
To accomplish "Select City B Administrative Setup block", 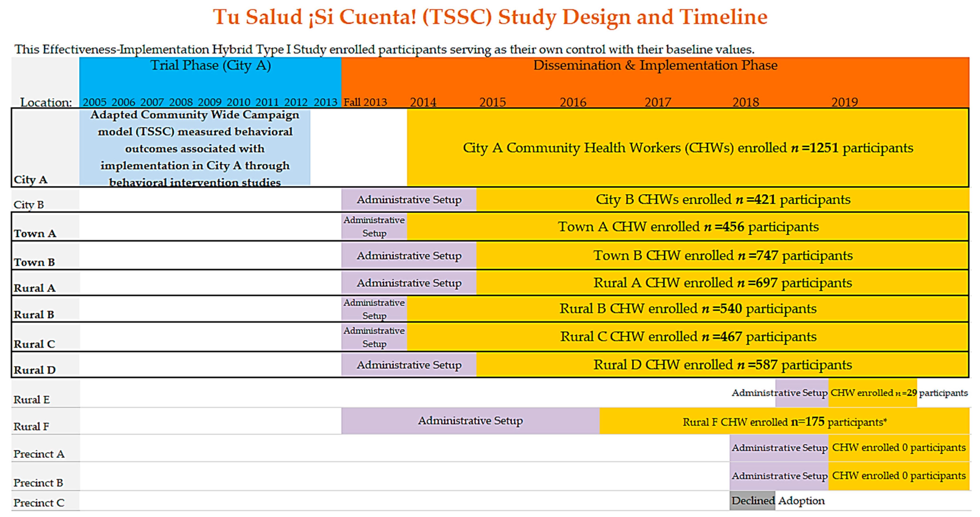I will (x=408, y=199).
